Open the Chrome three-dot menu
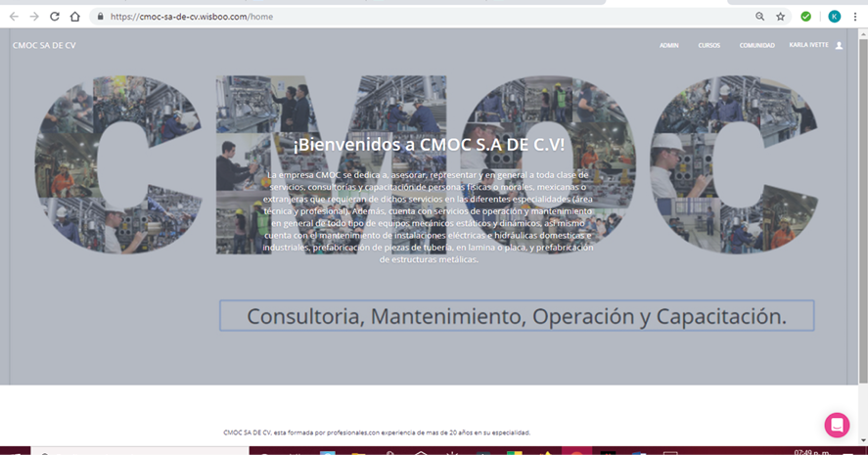 (x=854, y=17)
